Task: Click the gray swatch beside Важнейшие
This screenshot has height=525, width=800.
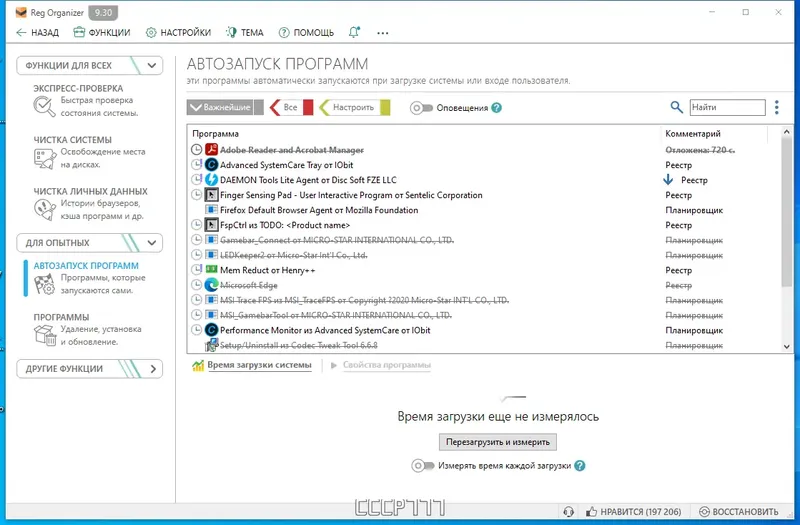Action: 259,107
